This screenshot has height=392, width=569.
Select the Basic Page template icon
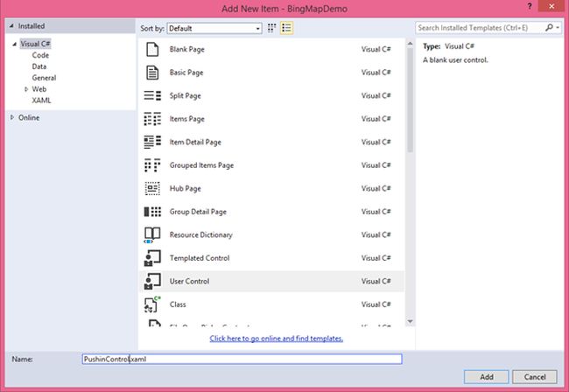[152, 73]
